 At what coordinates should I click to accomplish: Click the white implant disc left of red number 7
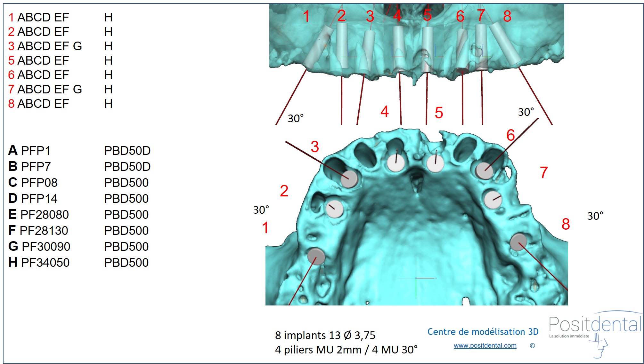(493, 199)
